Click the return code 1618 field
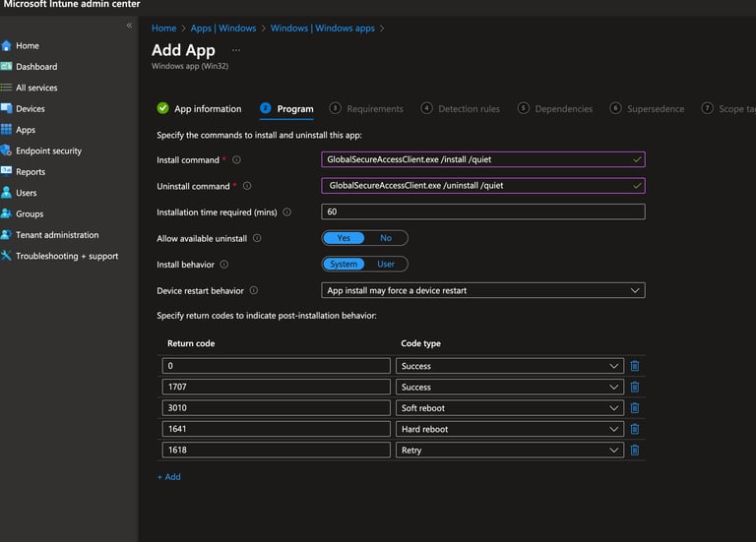The width and height of the screenshot is (756, 542). point(277,450)
